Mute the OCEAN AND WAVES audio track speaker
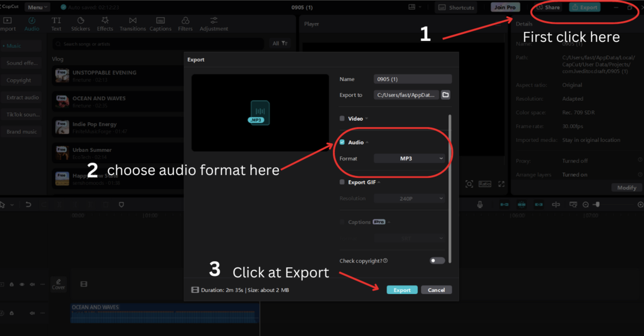This screenshot has width=644, height=336. tap(32, 313)
